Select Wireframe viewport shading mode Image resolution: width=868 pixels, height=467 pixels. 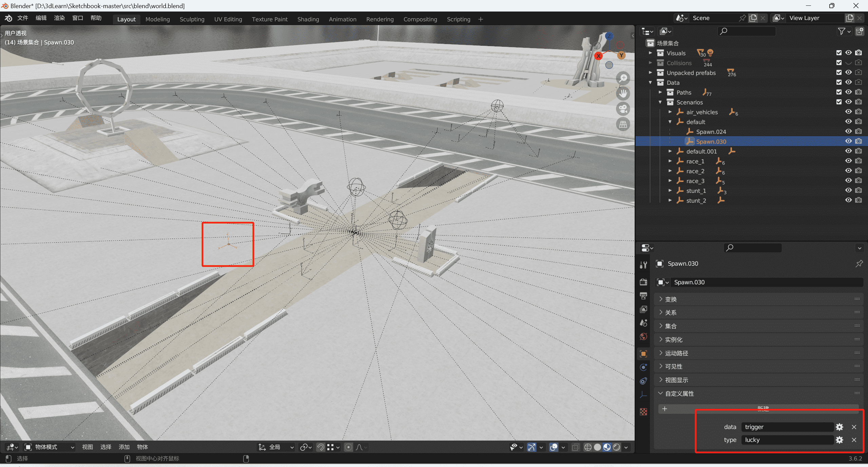pos(588,447)
